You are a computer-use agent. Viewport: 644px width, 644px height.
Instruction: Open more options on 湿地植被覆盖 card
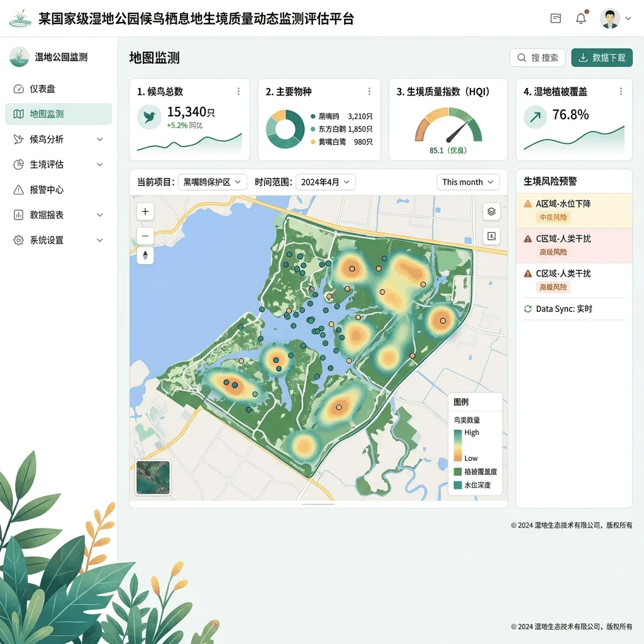[x=621, y=91]
